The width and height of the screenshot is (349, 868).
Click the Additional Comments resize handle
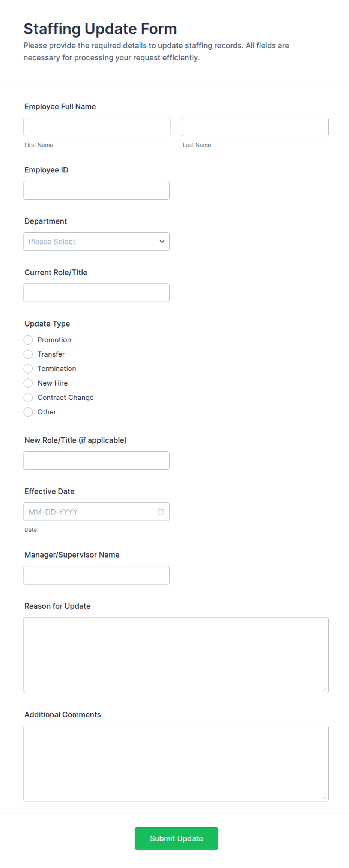(x=325, y=797)
